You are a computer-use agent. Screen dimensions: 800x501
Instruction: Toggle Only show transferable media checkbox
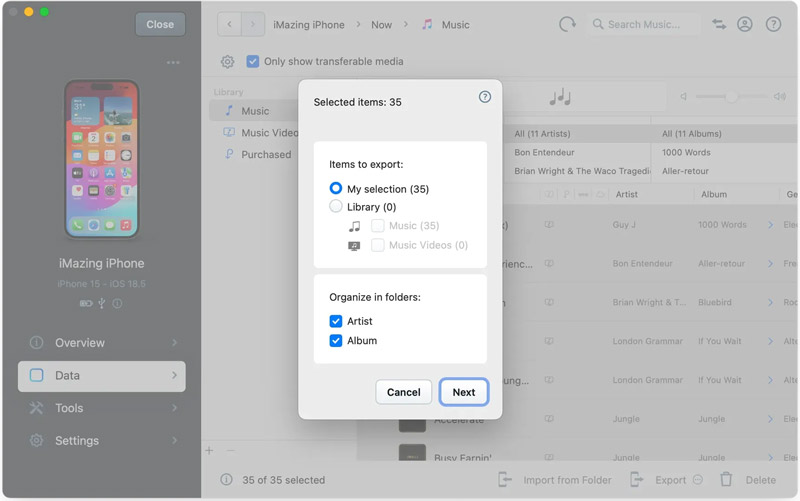click(253, 61)
